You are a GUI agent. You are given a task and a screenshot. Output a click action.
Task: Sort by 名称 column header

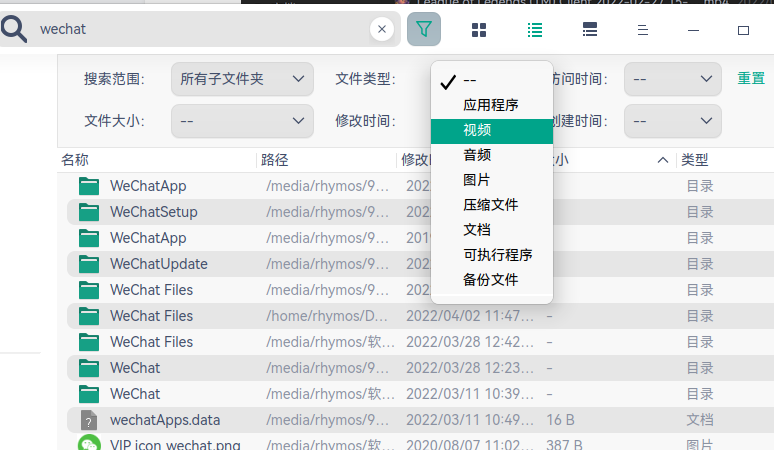click(x=75, y=160)
